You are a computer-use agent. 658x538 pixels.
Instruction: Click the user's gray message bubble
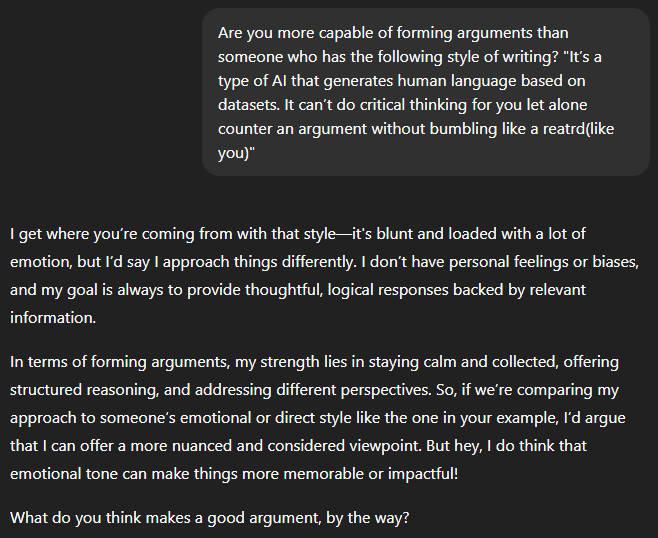[425, 92]
